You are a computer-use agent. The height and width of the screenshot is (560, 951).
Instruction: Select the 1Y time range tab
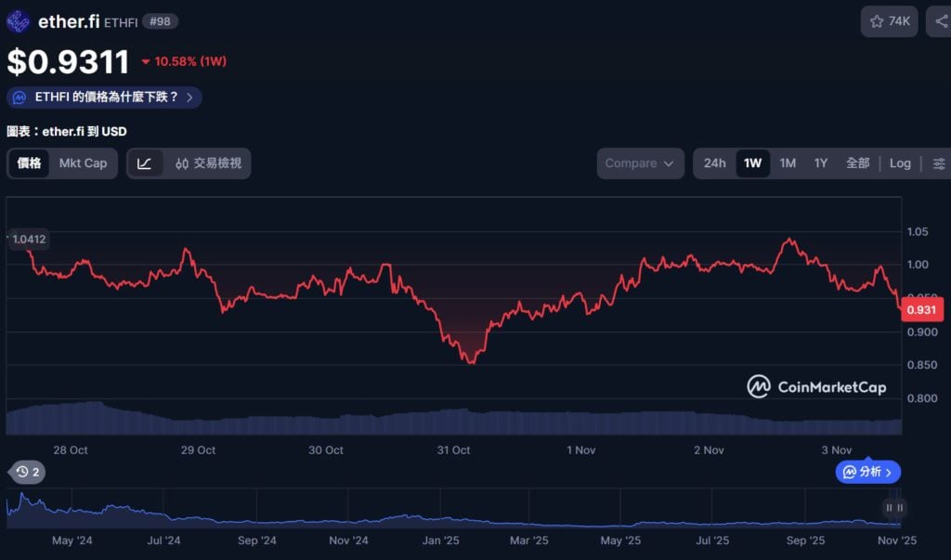(821, 163)
